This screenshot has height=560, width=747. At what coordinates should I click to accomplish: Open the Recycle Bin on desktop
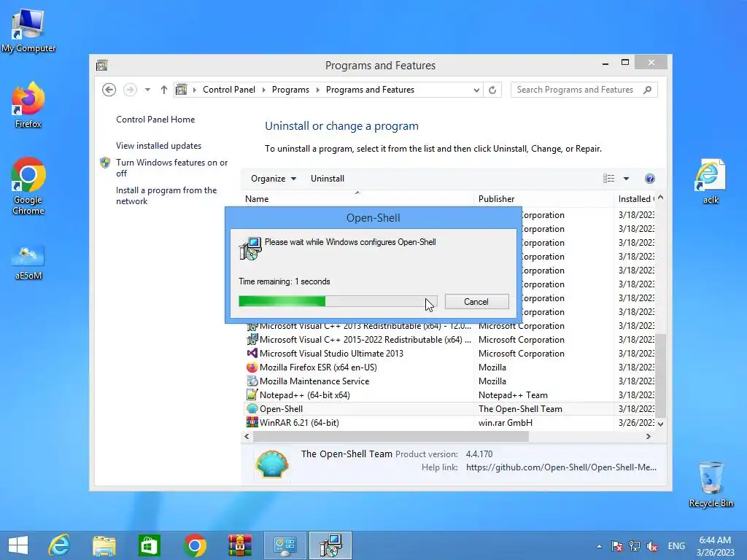coord(711,485)
